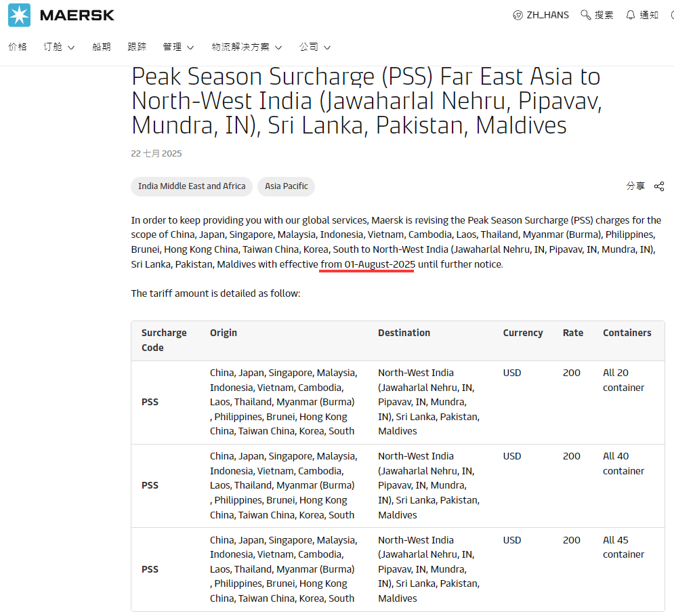674x616 pixels.
Task: Click the Peak Season Surcharge article title
Action: click(x=366, y=101)
